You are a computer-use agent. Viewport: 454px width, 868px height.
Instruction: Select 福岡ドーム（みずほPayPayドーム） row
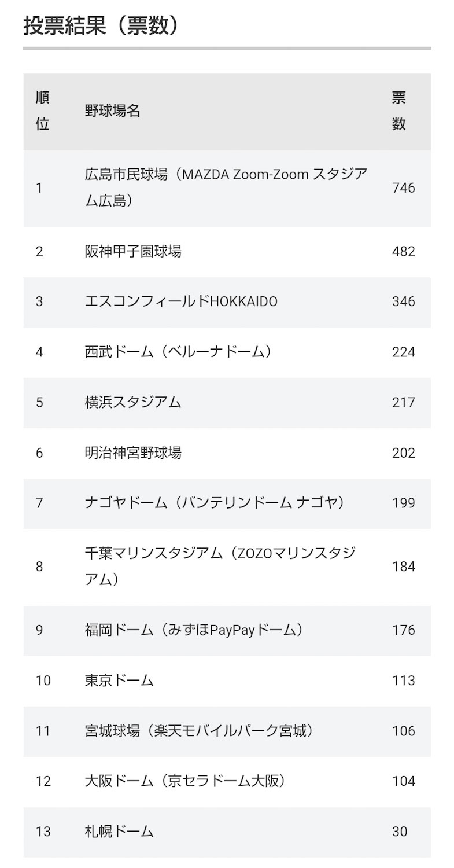point(194,630)
